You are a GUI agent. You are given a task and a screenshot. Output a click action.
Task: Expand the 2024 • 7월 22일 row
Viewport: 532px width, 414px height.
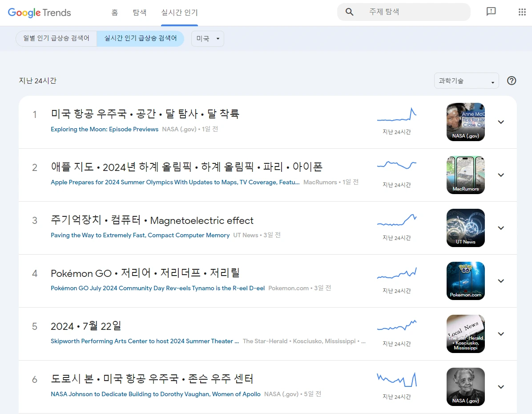[x=501, y=334]
